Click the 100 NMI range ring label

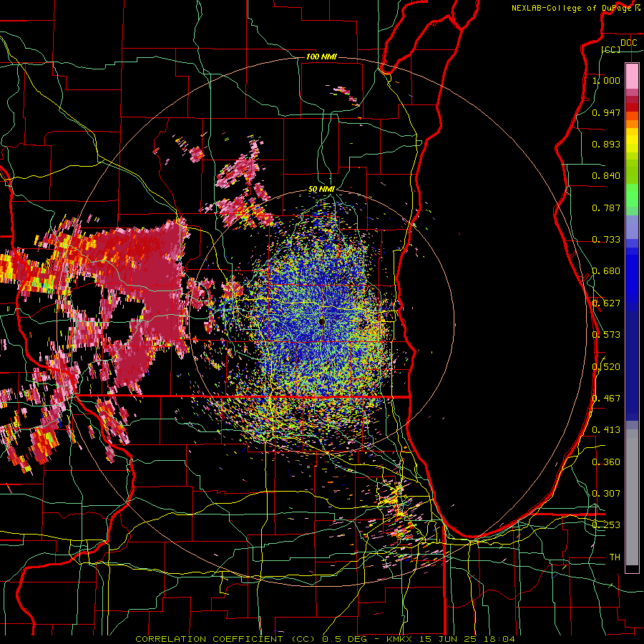pos(321,57)
